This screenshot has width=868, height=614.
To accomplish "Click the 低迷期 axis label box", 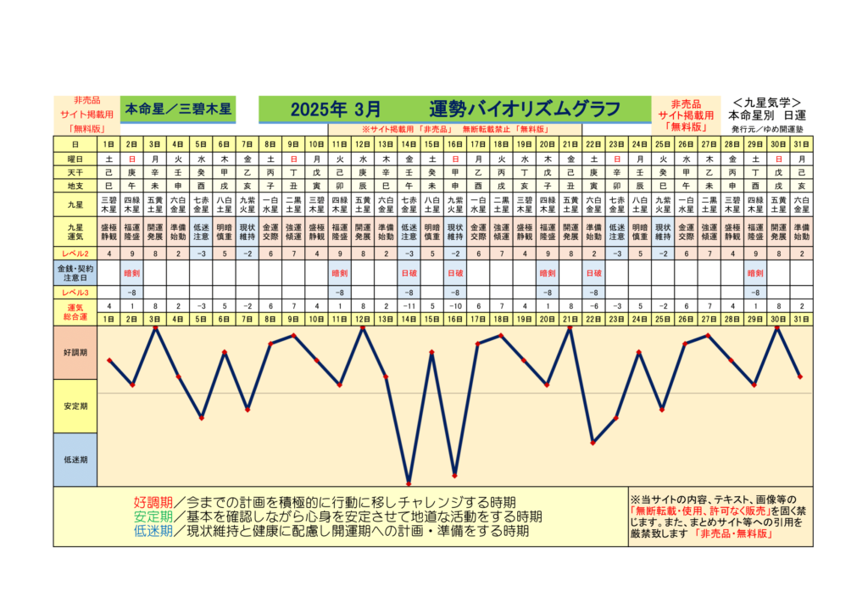I will [75, 460].
